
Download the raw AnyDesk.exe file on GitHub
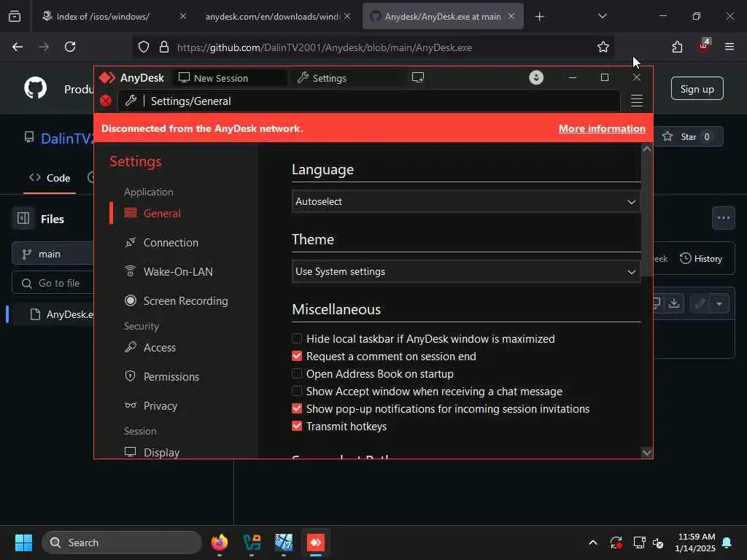[673, 303]
